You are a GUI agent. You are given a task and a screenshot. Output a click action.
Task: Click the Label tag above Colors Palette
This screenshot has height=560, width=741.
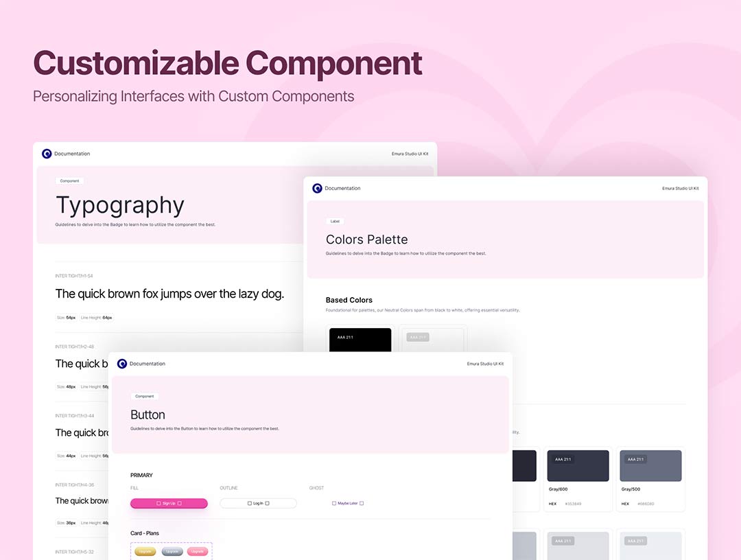click(x=335, y=222)
